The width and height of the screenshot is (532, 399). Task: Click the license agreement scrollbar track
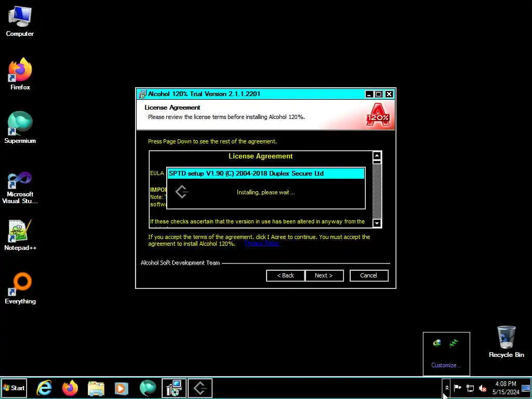pyautogui.click(x=377, y=190)
